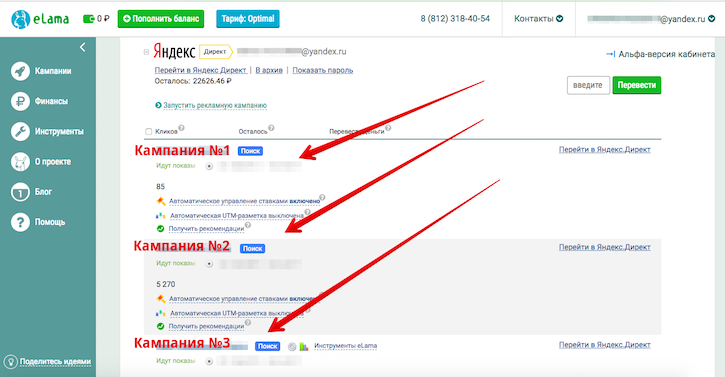Viewport: 725px width, 377px height.
Task: Click the arrow icon by Запустить рекламную кампанию
Action: pyautogui.click(x=158, y=105)
